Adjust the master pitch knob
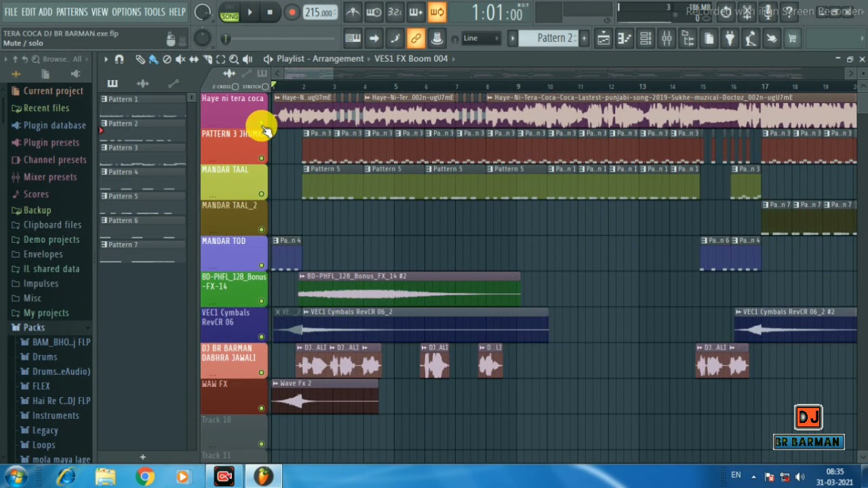This screenshot has width=868, height=488. point(202,39)
